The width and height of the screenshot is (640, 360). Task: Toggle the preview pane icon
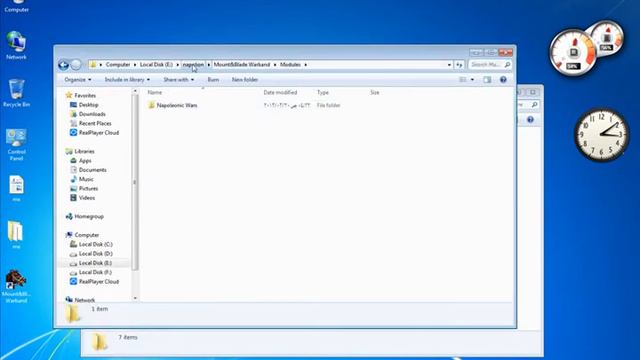point(487,80)
